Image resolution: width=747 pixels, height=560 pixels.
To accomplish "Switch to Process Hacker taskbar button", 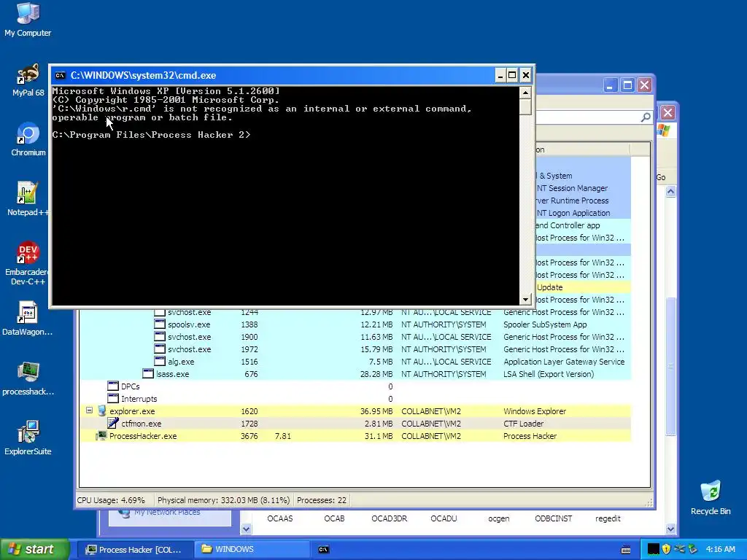I will [135, 550].
